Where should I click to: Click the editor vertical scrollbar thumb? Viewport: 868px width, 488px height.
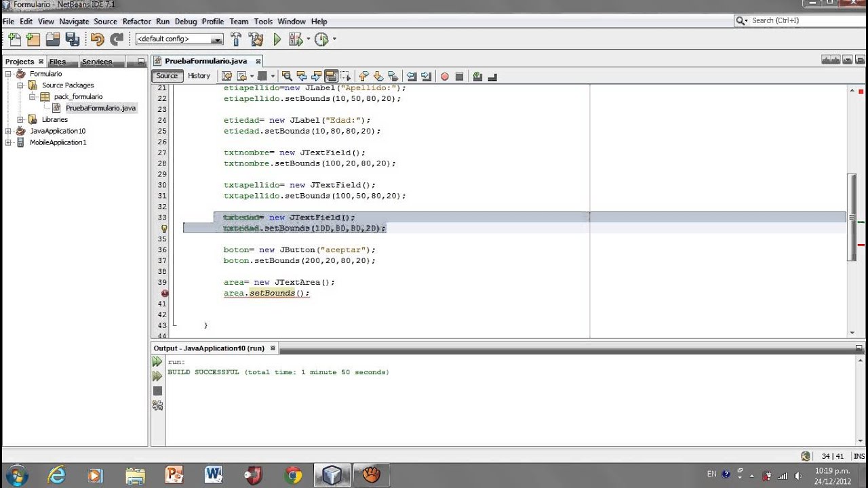point(852,217)
